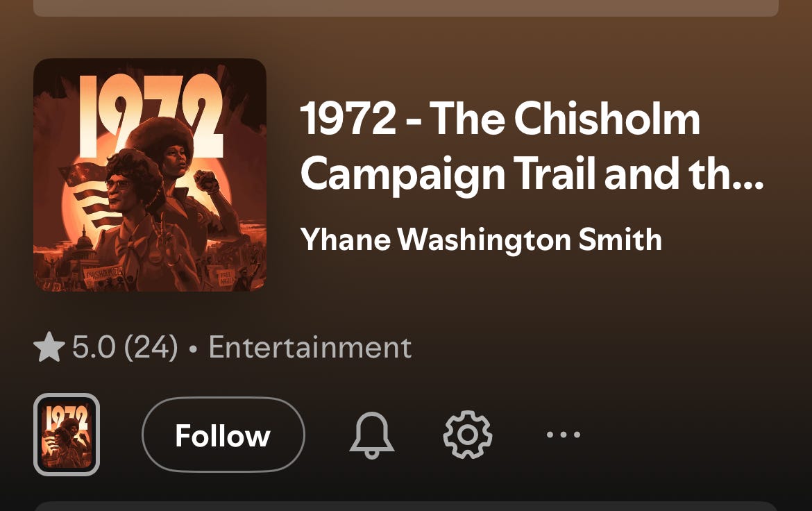The image size is (812, 511).
Task: Tap the light bar at screen top
Action: point(406,8)
